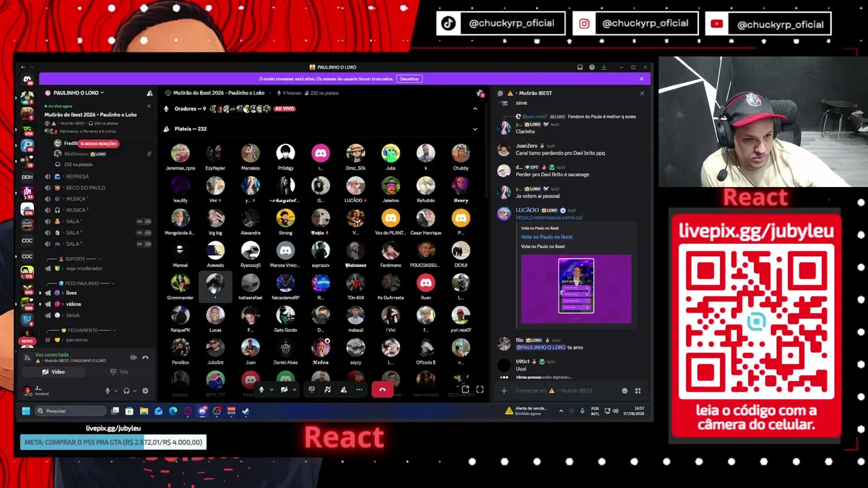Toggle camera in the stage controls bar

tap(284, 390)
